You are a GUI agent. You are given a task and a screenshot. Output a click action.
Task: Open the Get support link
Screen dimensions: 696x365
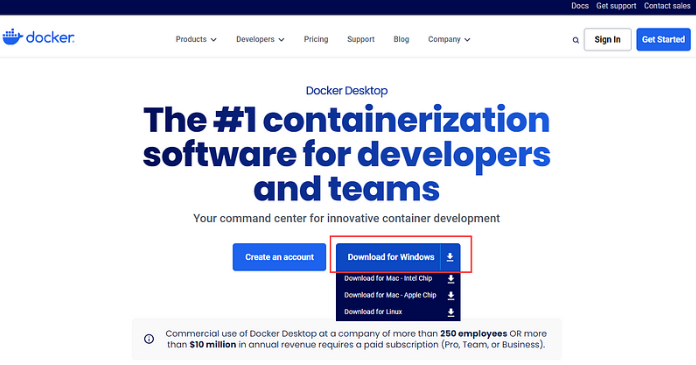coord(616,6)
